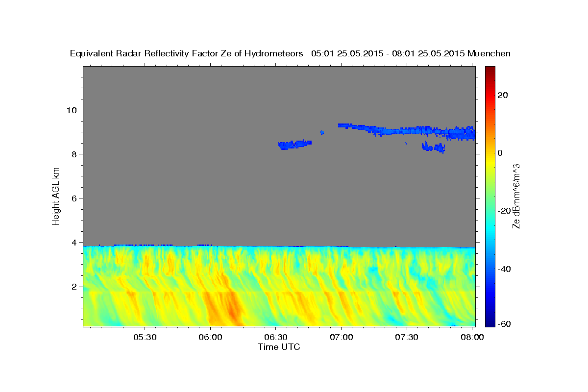Click the 'Height AGL km' axis label
Image resolution: width=588 pixels, height=392 pixels.
click(x=56, y=196)
